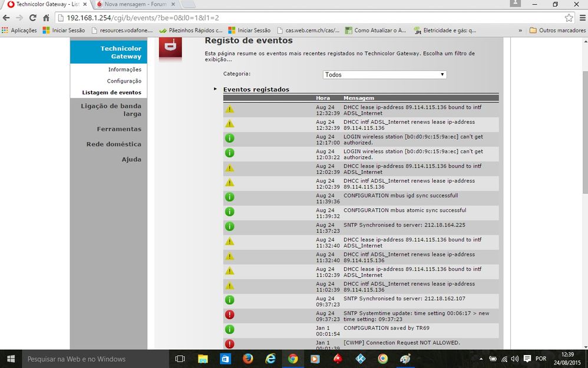Click the red Technicolor gateway logo icon
Viewport: 588px width, 368px height.
coord(170,47)
